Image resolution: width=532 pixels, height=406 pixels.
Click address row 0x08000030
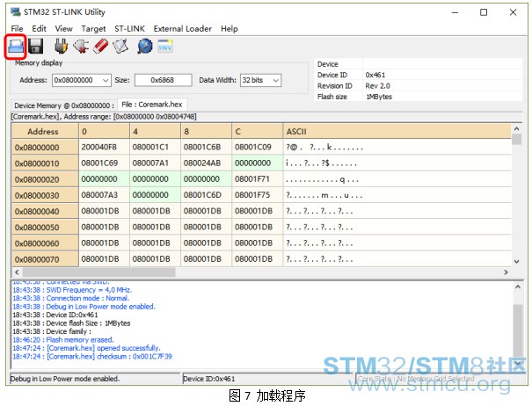pyautogui.click(x=45, y=195)
